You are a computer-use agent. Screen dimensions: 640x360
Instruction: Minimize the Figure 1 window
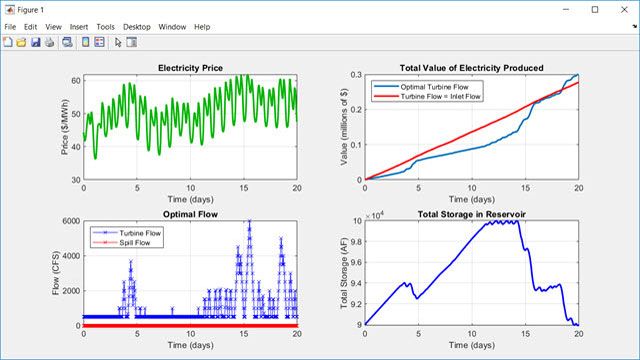tap(566, 10)
